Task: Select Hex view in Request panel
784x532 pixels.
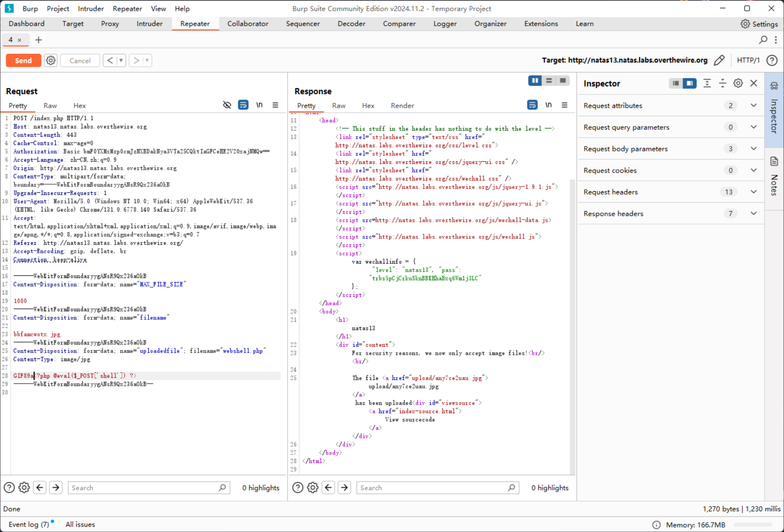Action: [x=79, y=106]
